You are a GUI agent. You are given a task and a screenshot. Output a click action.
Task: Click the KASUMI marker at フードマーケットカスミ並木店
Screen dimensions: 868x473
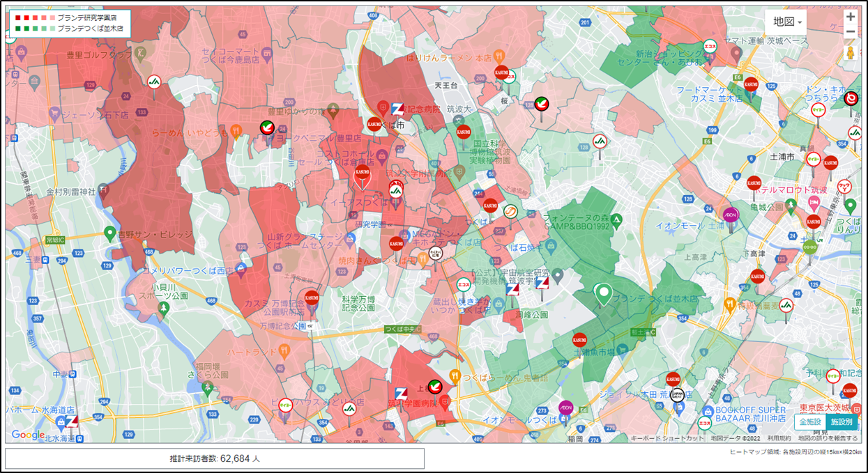click(751, 85)
